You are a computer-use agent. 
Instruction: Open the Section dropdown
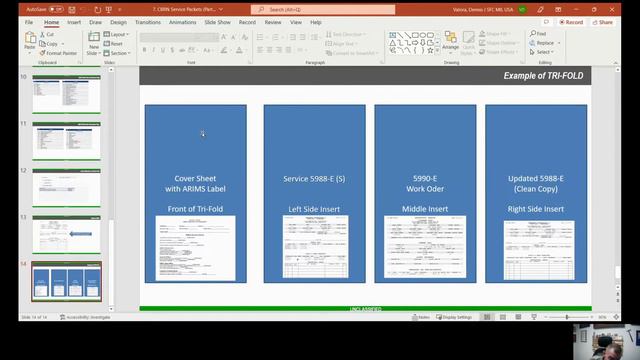click(117, 53)
